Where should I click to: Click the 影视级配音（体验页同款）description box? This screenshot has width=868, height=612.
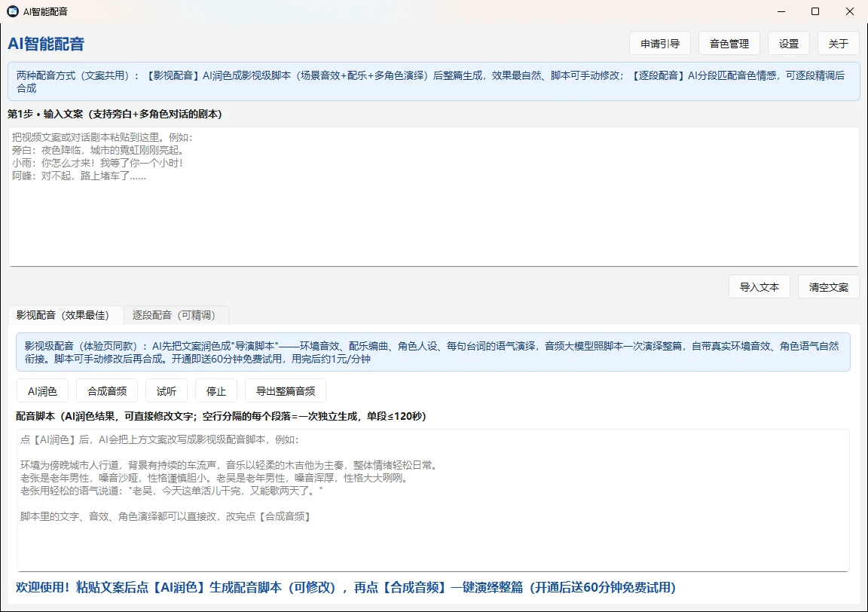click(x=433, y=352)
